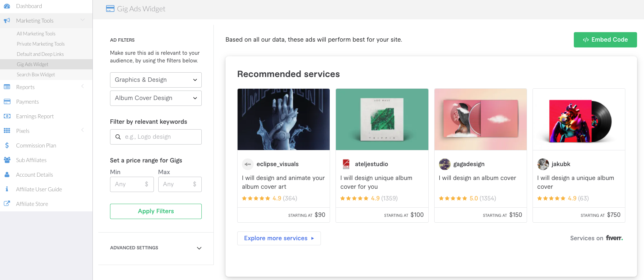Open Sub Affiliates via its group icon
Screen dimensions: 644x280
(x=7, y=160)
